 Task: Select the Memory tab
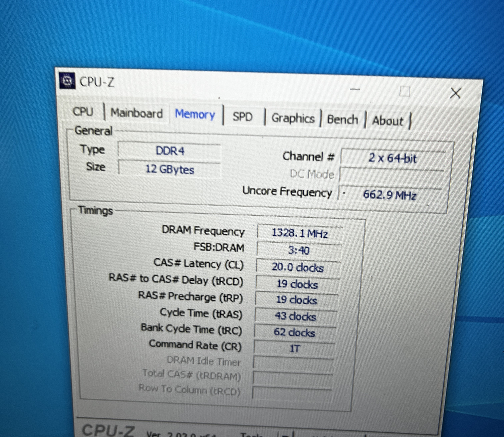coord(195,115)
